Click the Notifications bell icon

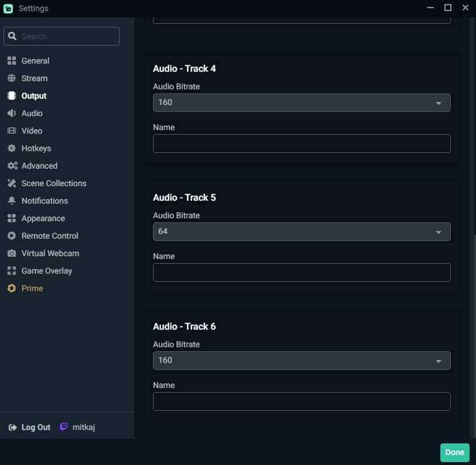pos(12,201)
